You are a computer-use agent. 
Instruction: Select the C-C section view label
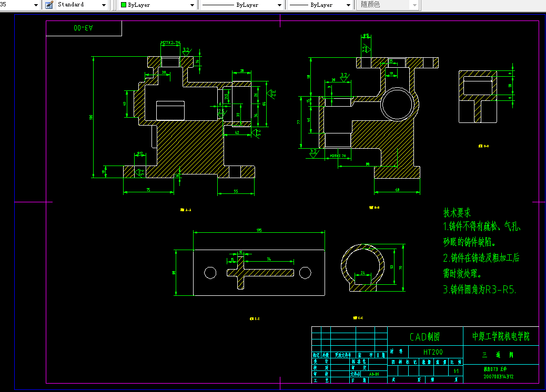[x=358, y=318]
